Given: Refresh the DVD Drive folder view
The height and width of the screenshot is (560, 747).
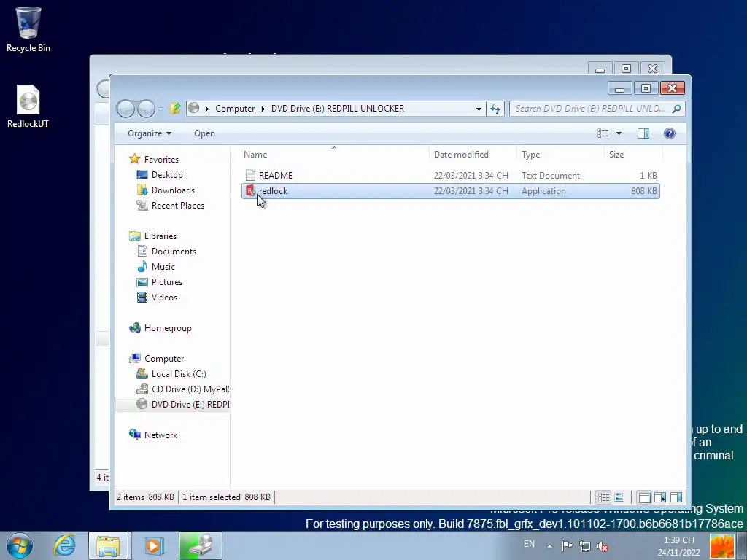Looking at the screenshot, I should point(495,109).
